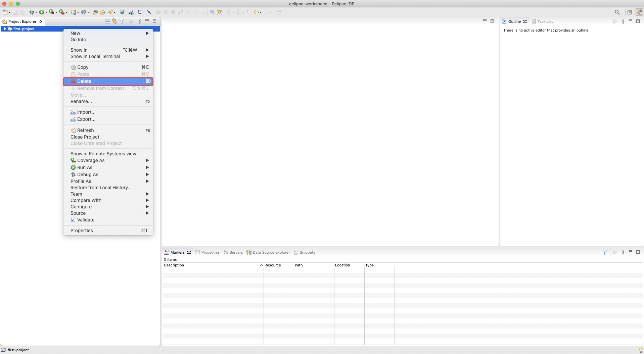Select the Java EE perspective icon
Screen dimensions: 644x354
639,12
